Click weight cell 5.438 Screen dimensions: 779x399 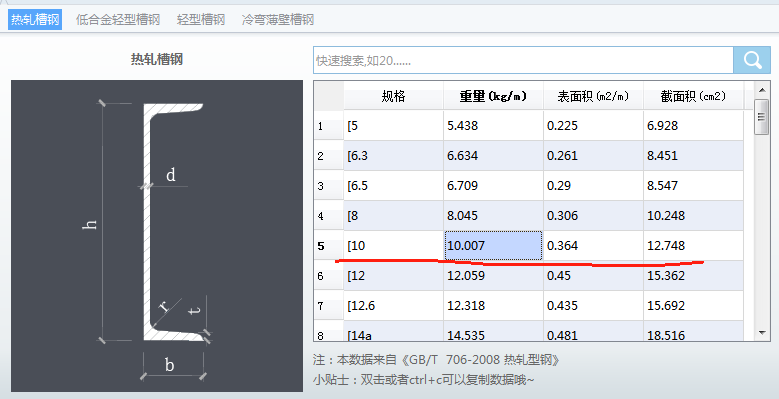[493, 126]
